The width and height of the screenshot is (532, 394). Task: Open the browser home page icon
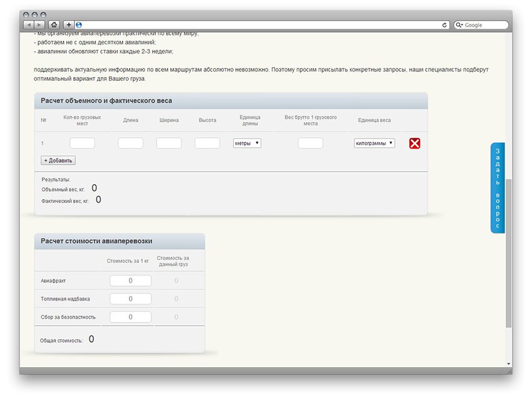tap(54, 25)
